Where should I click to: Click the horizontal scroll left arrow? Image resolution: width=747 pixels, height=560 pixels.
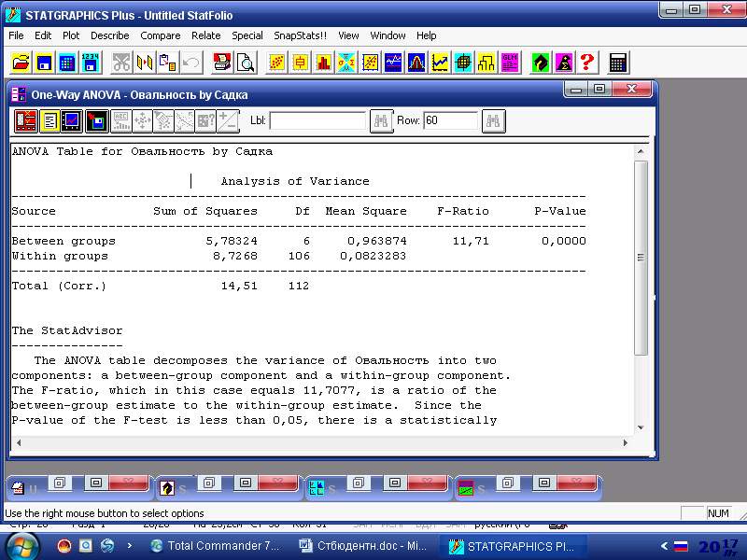click(19, 442)
